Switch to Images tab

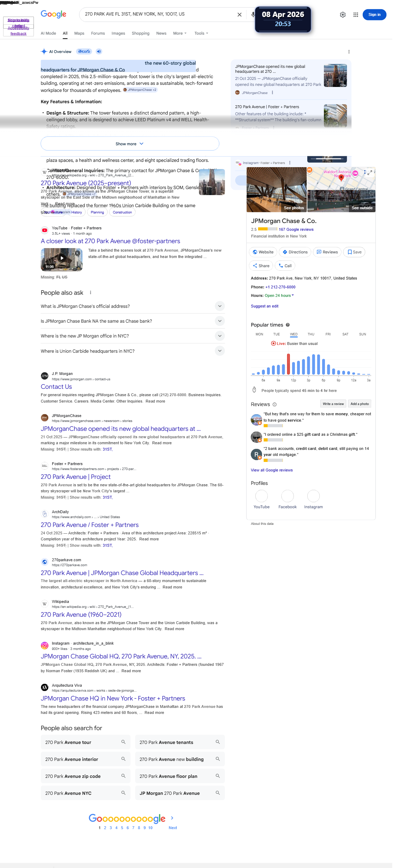point(118,33)
